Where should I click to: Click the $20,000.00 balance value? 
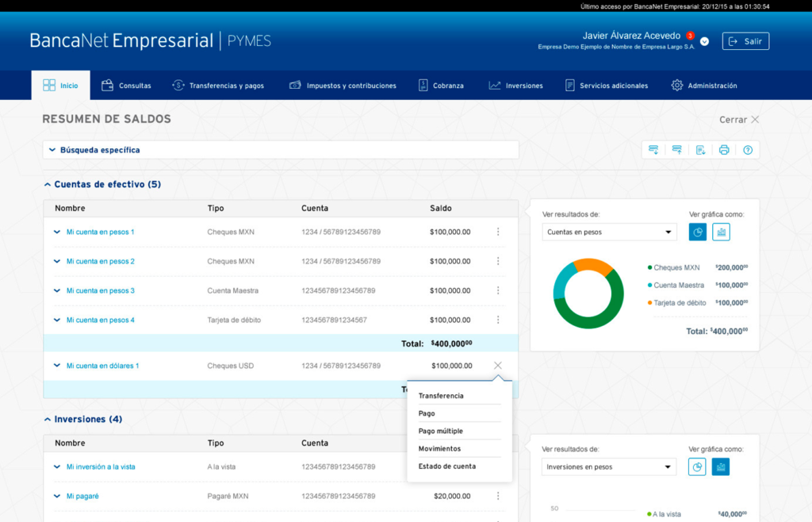point(452,496)
